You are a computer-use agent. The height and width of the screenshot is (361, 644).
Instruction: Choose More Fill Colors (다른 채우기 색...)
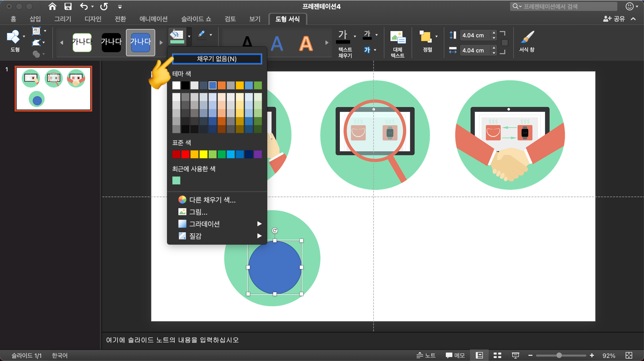pyautogui.click(x=212, y=200)
